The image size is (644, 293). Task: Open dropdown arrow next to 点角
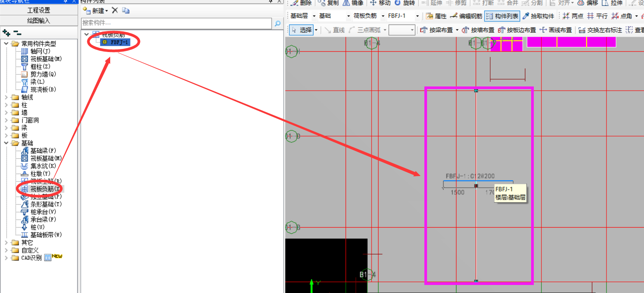click(x=636, y=16)
